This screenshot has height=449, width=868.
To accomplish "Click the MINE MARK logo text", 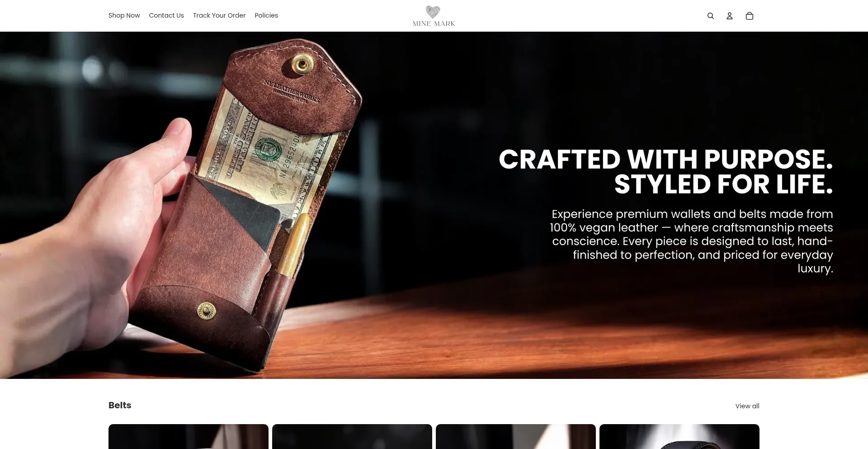I will click(434, 24).
